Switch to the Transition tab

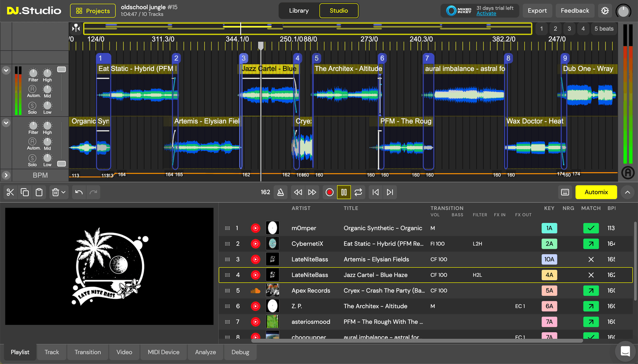click(x=88, y=352)
